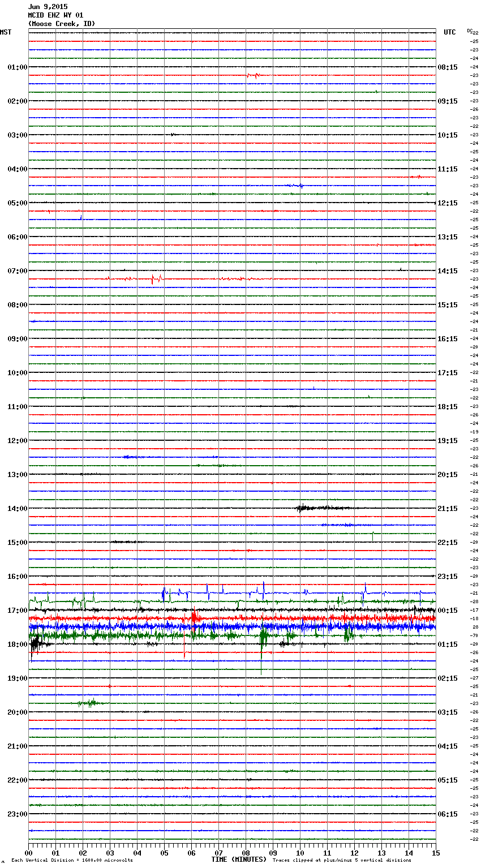This screenshot has height=868, width=481.
Task: Click the "14:15" UTC time label
Action: point(448,271)
